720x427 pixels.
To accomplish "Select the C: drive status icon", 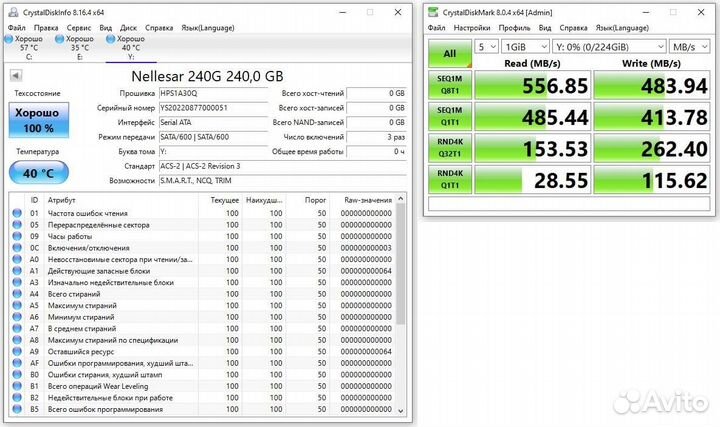I will pos(9,39).
